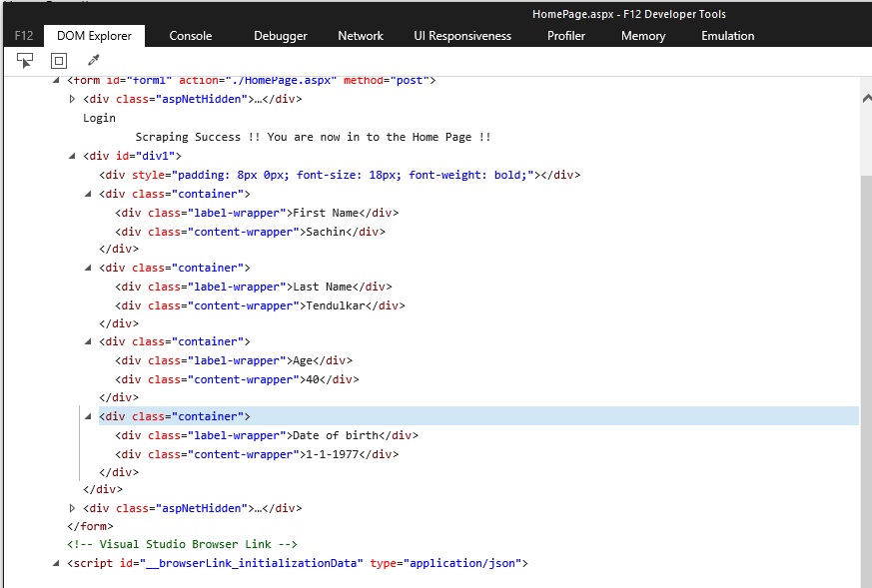Select the Emulation tab
Viewport: 872px width, 588px height.
728,36
